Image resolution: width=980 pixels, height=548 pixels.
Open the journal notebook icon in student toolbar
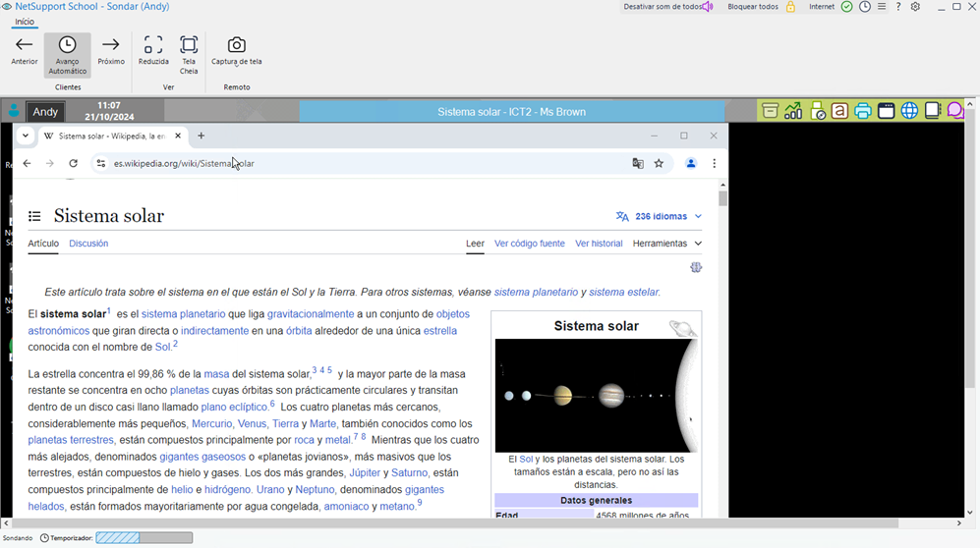tap(933, 111)
